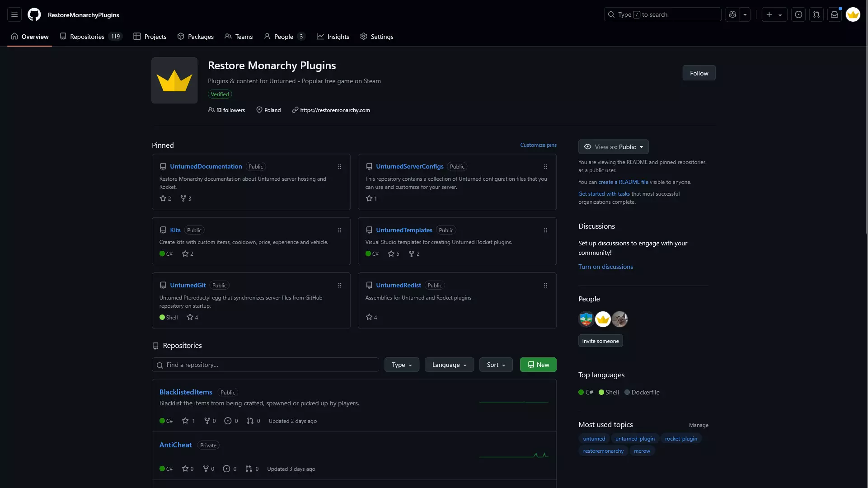The image size is (868, 488).
Task: Open the People tab
Action: pos(285,37)
